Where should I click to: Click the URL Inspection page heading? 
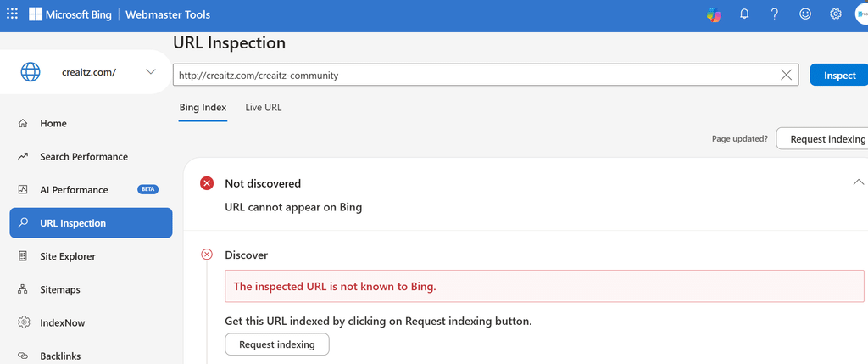tap(229, 42)
